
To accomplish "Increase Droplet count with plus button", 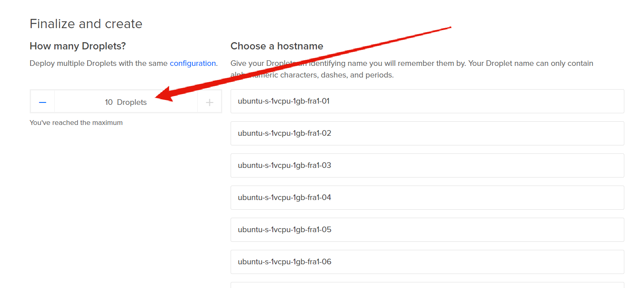I will click(209, 102).
